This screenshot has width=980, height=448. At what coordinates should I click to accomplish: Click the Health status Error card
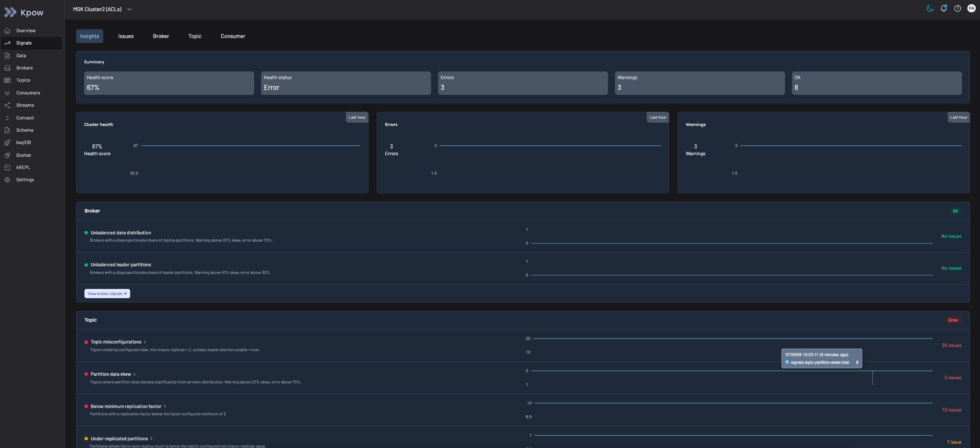[346, 83]
